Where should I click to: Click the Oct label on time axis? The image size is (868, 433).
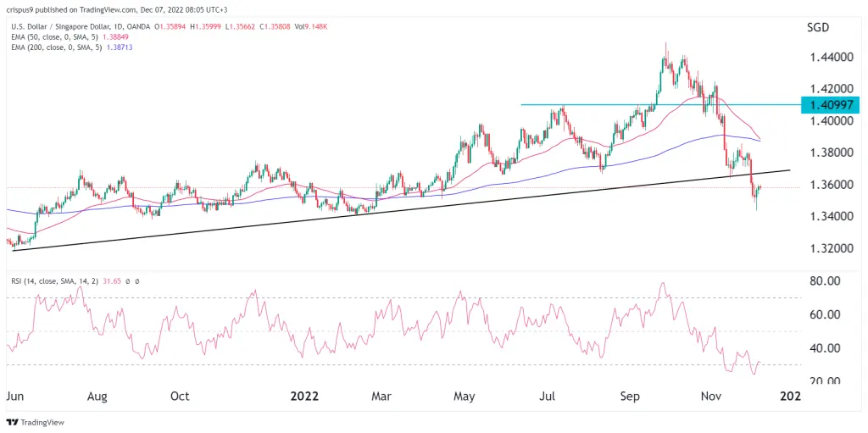click(x=180, y=397)
